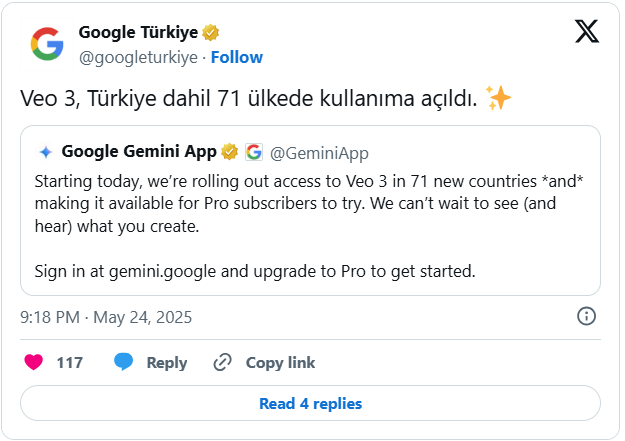Click the Gemini sparkle avatar in quoted tweet
625x441 pixels.
tap(46, 152)
